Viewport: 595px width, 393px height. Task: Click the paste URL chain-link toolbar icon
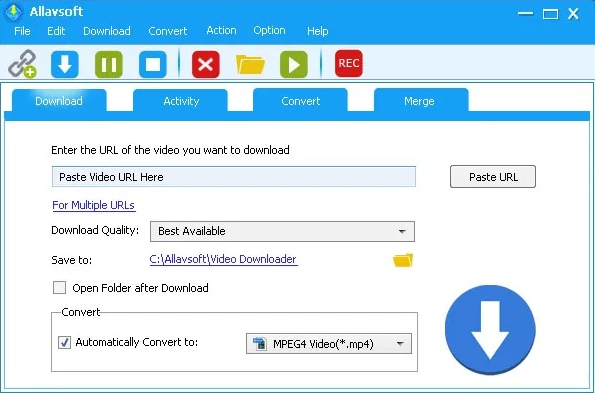point(22,64)
